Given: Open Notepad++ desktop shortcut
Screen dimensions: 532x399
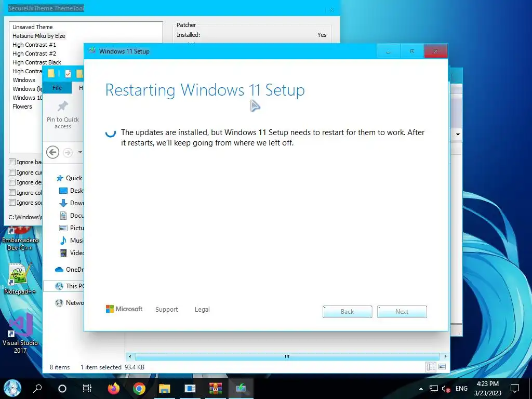Looking at the screenshot, I should (x=20, y=278).
